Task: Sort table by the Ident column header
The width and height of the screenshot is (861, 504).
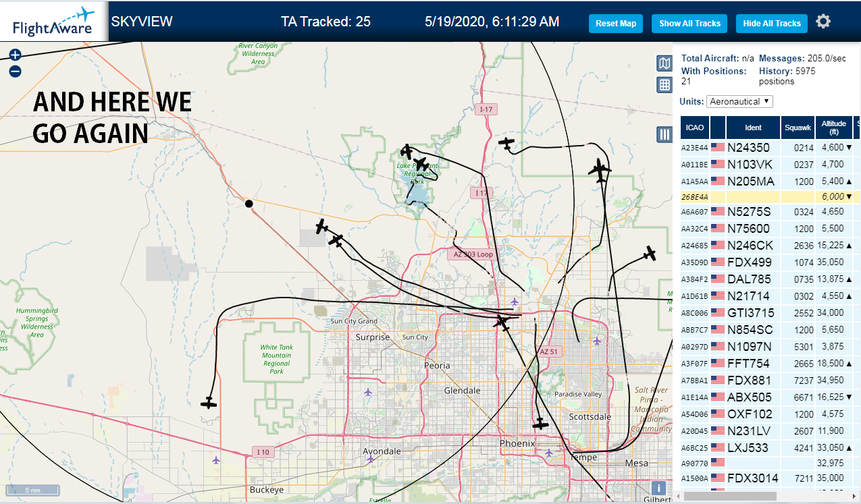Action: [753, 128]
